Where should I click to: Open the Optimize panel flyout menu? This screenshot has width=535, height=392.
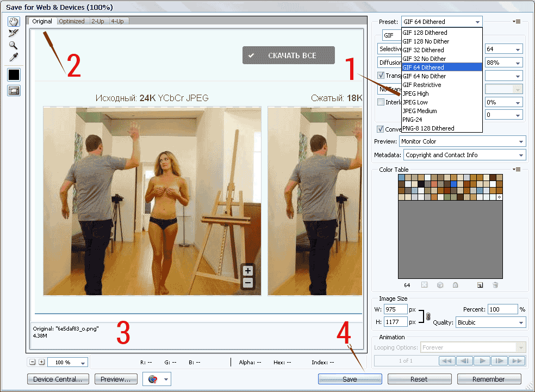[517, 22]
